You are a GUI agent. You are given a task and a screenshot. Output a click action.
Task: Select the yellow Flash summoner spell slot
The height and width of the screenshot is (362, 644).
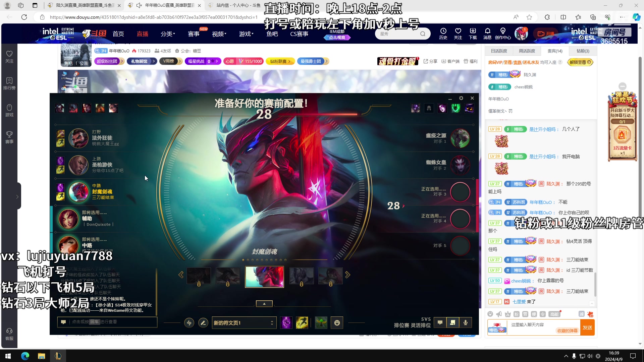(302, 323)
